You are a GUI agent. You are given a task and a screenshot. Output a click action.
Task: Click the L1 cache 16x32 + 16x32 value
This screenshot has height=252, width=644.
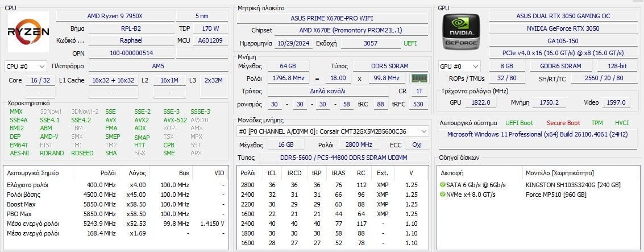tap(113, 81)
